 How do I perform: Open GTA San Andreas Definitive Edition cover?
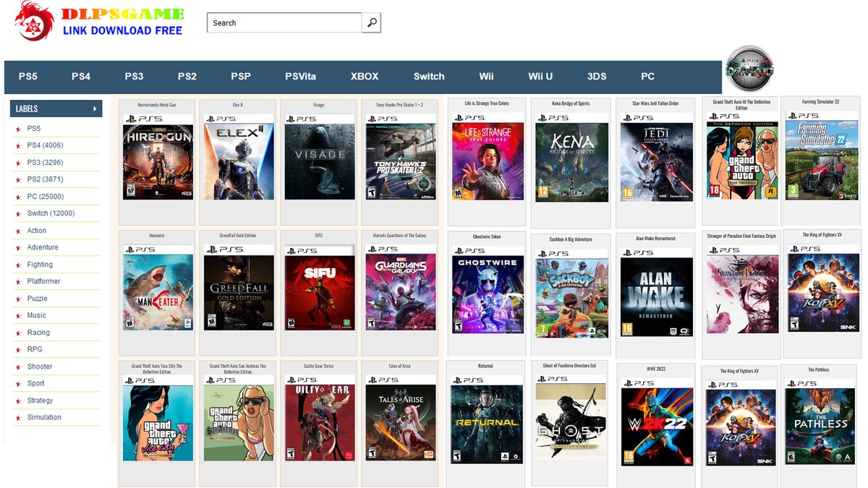click(x=239, y=419)
